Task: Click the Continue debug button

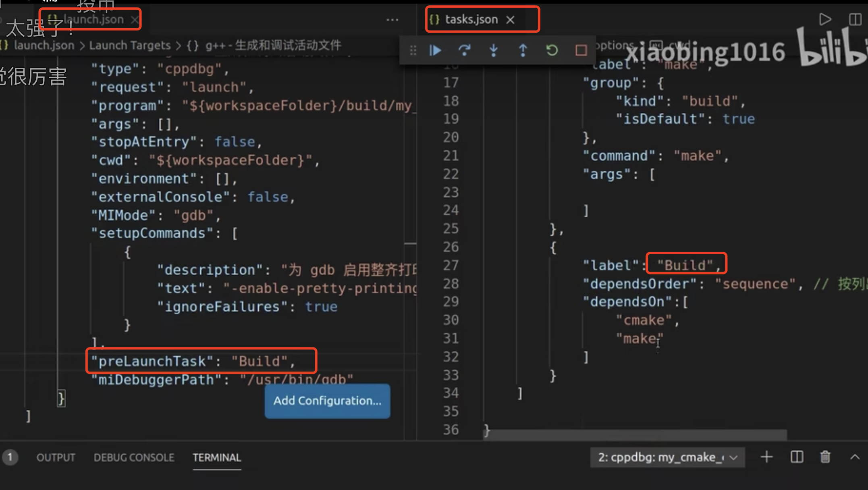Action: pos(435,50)
